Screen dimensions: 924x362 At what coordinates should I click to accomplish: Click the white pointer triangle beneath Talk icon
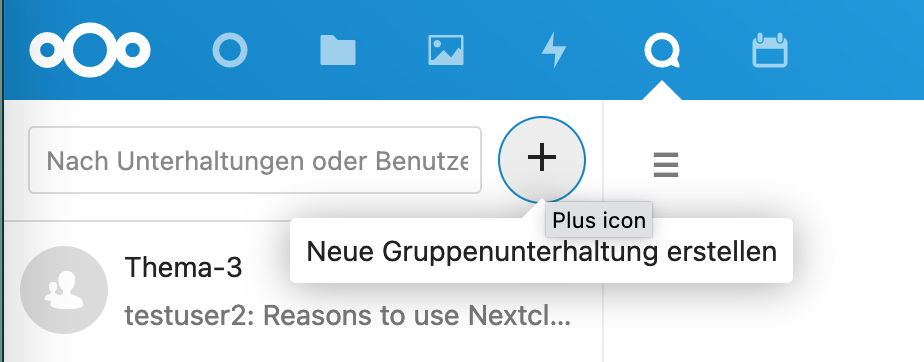pyautogui.click(x=662, y=91)
